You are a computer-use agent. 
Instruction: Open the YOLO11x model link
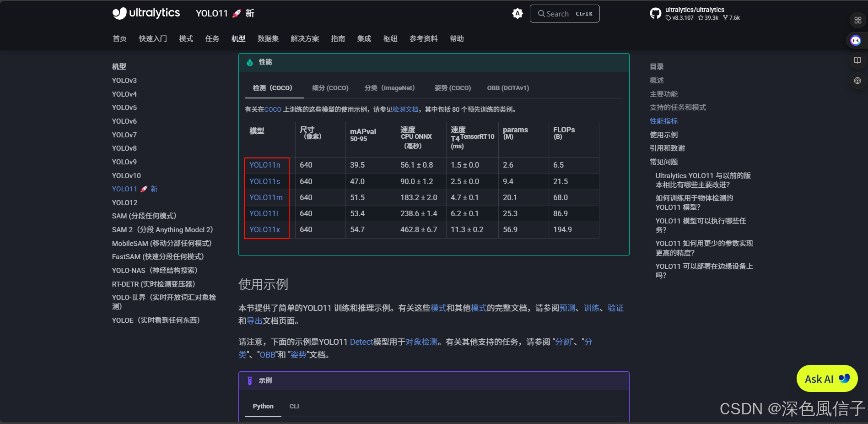pos(264,230)
